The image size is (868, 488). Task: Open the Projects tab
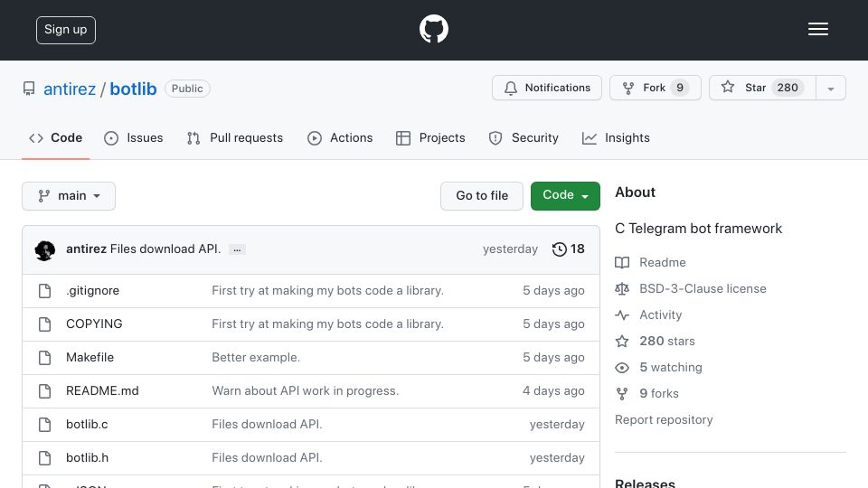[x=430, y=137]
